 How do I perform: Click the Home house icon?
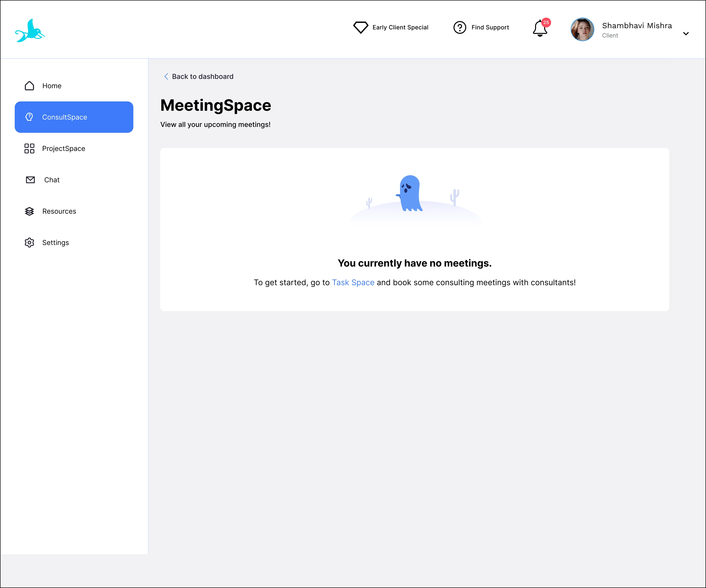[29, 86]
